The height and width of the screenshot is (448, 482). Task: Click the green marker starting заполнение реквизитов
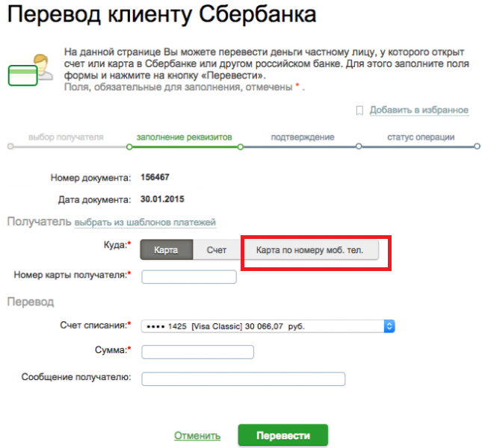[129, 147]
